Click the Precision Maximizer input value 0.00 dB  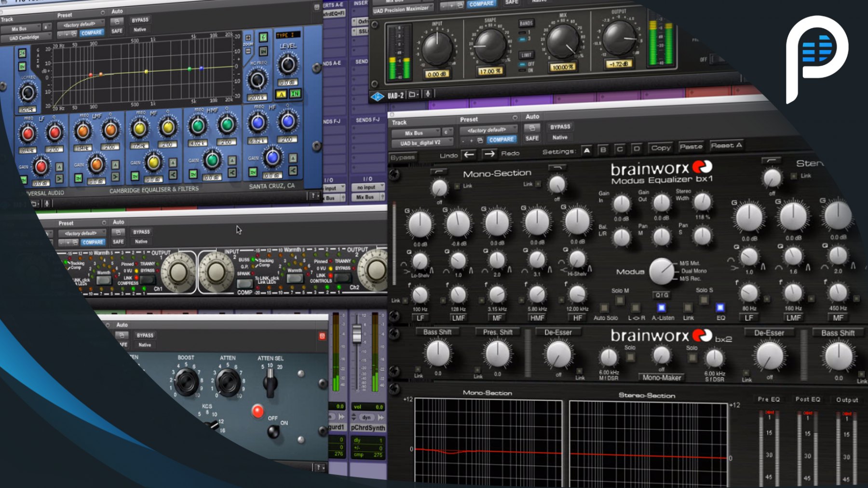(436, 74)
